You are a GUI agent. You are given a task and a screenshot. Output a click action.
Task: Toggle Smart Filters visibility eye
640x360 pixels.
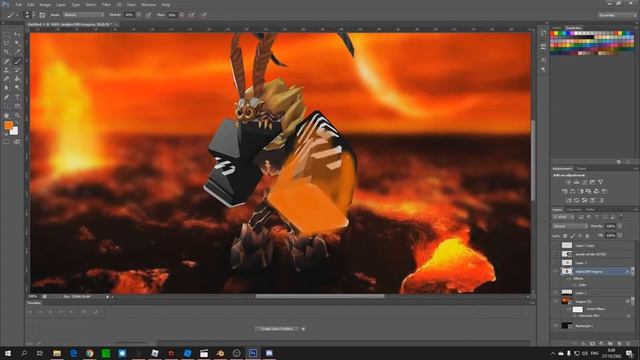[x=569, y=309]
